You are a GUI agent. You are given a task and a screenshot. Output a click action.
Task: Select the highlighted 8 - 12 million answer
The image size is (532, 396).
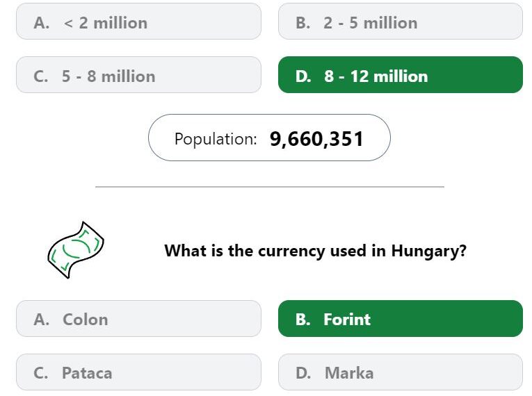[401, 75]
